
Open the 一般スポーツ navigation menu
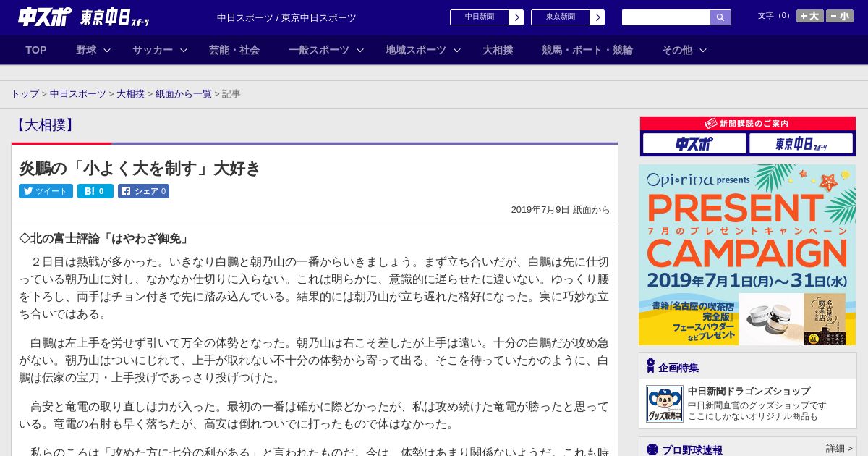(x=319, y=50)
